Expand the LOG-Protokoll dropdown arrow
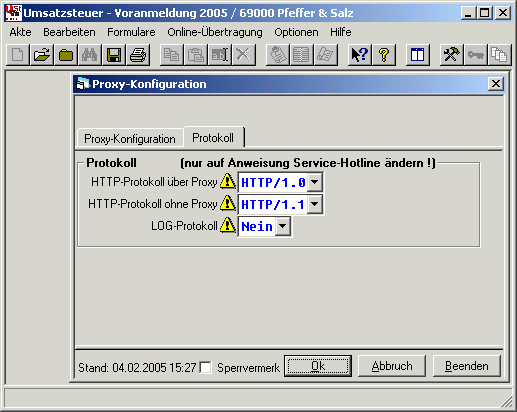Viewport: 517px width, 412px height. [283, 226]
